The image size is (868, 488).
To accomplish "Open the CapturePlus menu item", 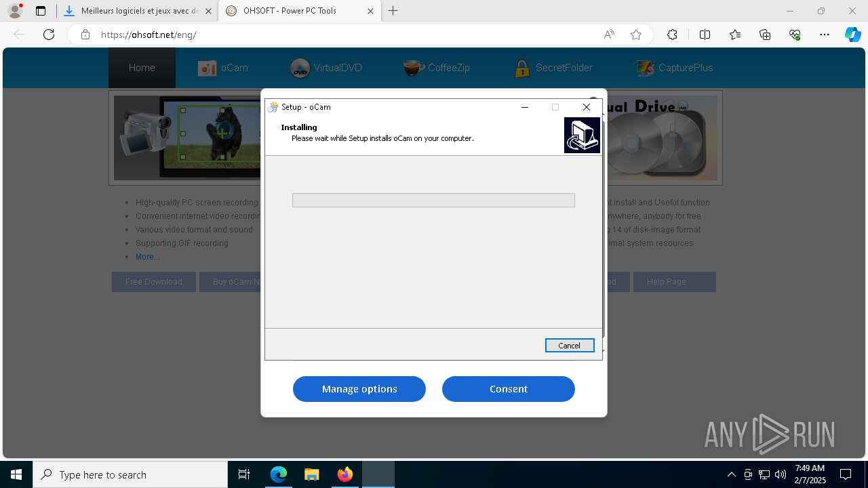I will coord(674,68).
